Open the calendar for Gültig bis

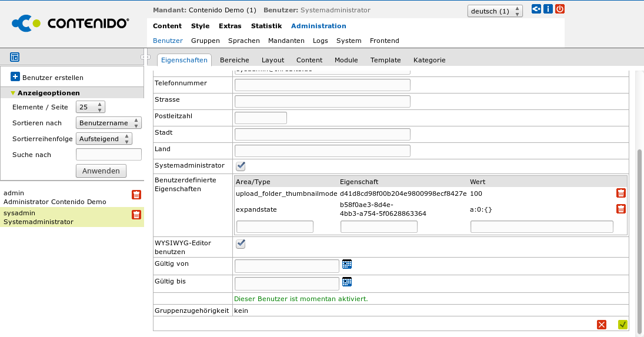click(347, 282)
